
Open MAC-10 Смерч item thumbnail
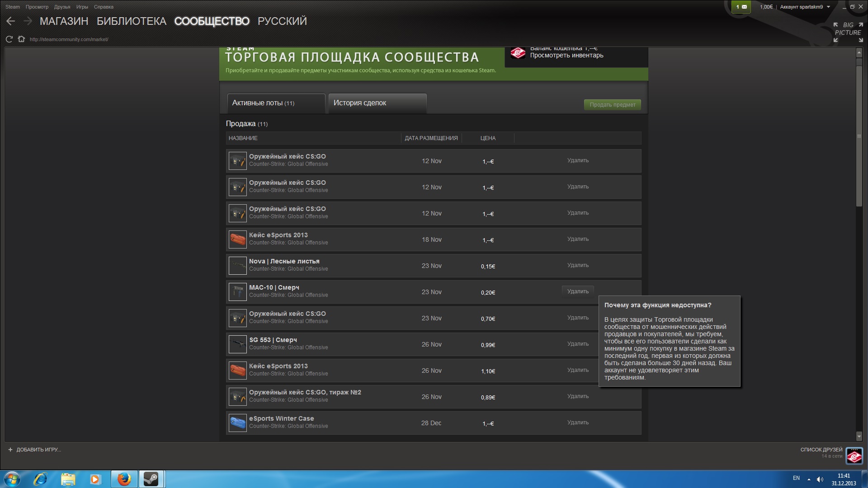237,292
